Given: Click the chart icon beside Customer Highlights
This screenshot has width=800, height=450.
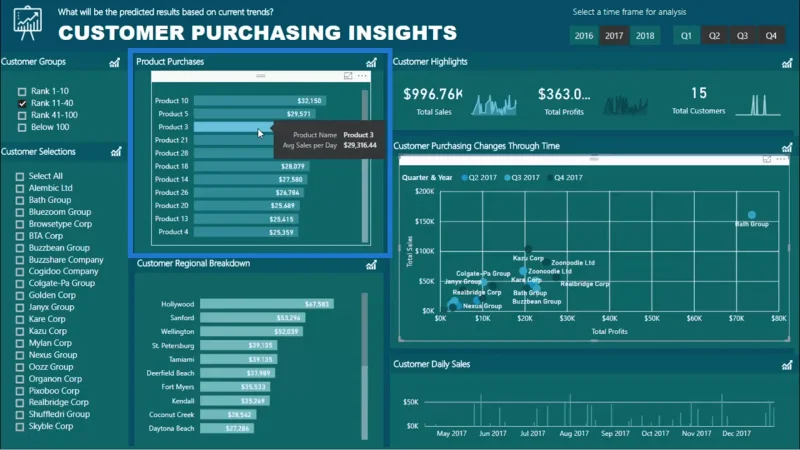Looking at the screenshot, I should [x=787, y=63].
